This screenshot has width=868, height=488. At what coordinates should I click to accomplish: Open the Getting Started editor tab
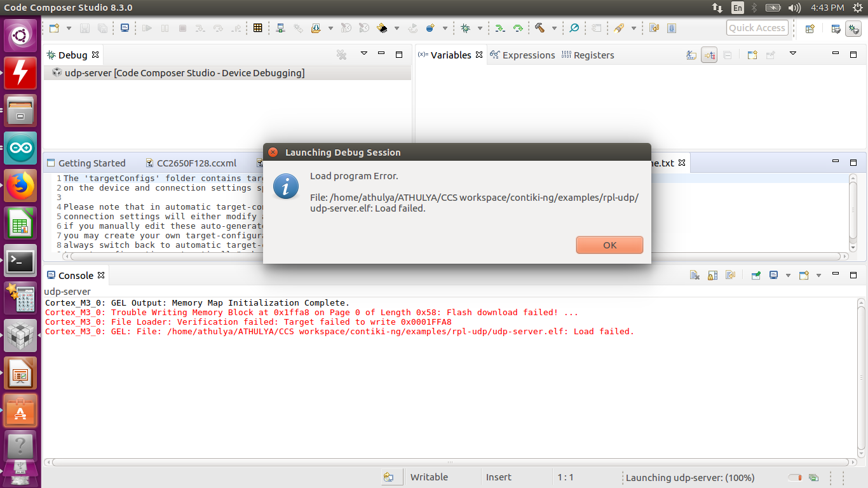86,163
